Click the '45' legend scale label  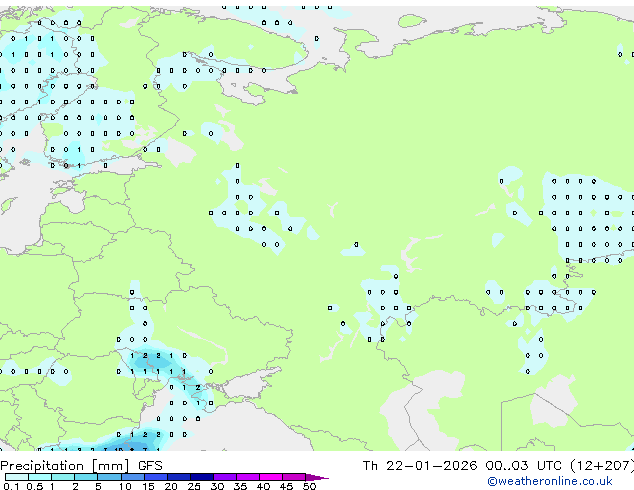tap(286, 486)
